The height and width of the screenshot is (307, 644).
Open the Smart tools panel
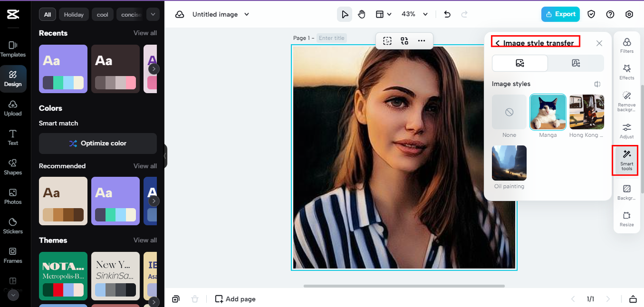pyautogui.click(x=627, y=160)
